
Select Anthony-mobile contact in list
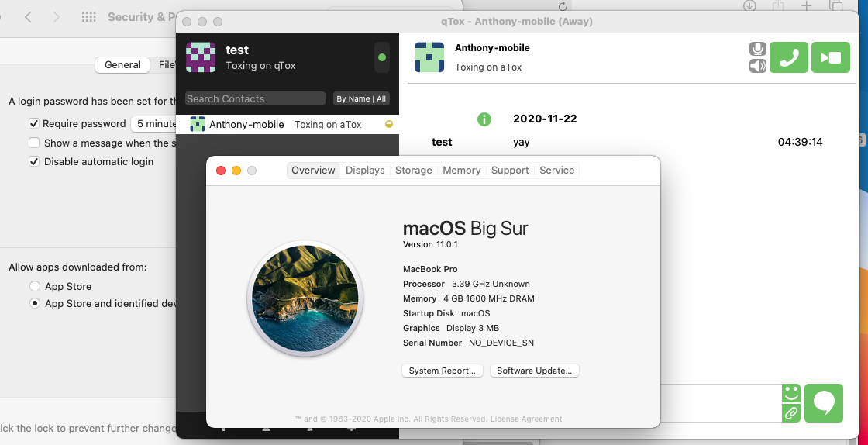click(288, 125)
